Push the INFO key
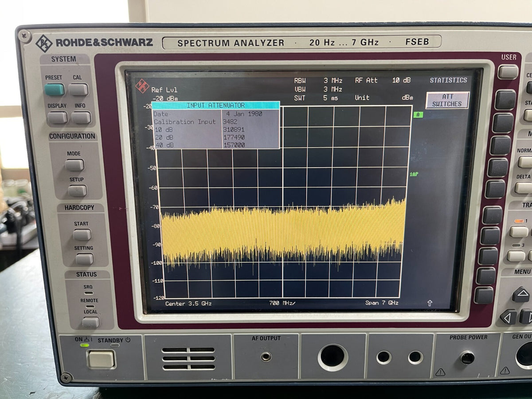This screenshot has height=399, width=532. pos(81,117)
